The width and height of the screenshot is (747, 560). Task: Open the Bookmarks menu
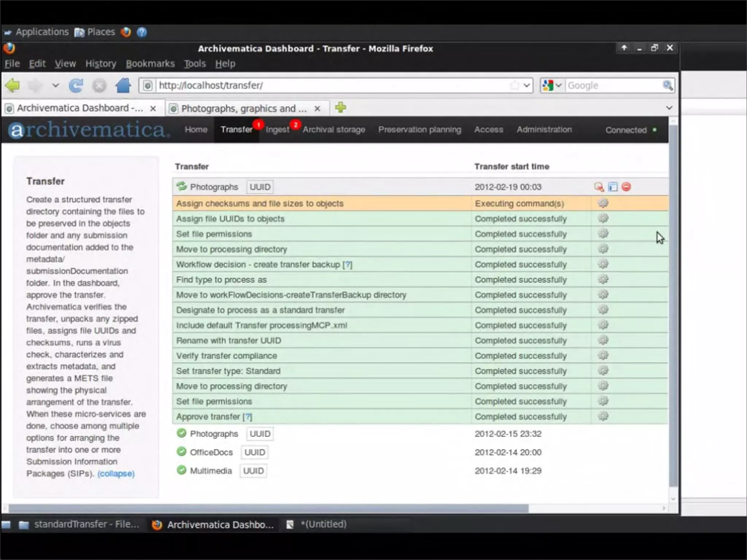coord(150,64)
